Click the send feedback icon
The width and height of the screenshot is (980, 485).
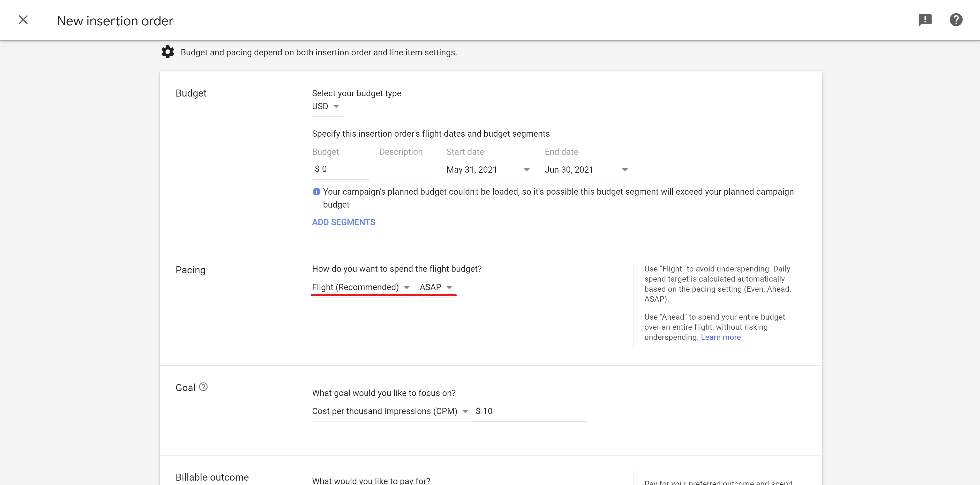pyautogui.click(x=924, y=20)
